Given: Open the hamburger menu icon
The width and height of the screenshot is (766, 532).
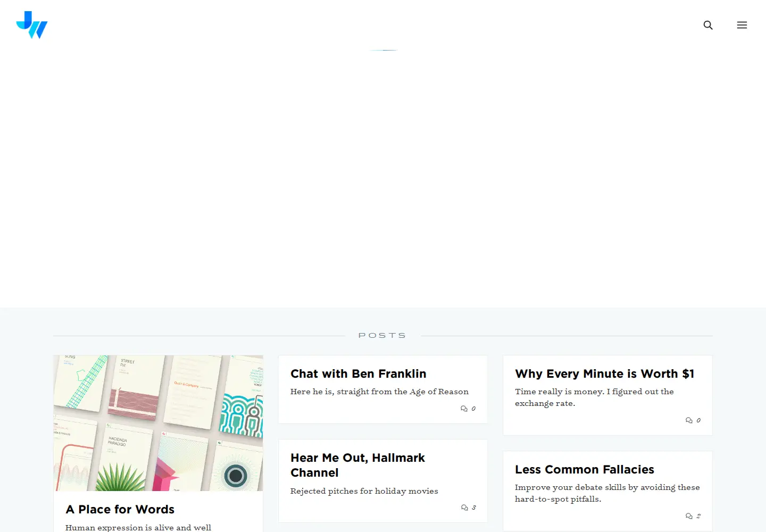Looking at the screenshot, I should coord(742,25).
